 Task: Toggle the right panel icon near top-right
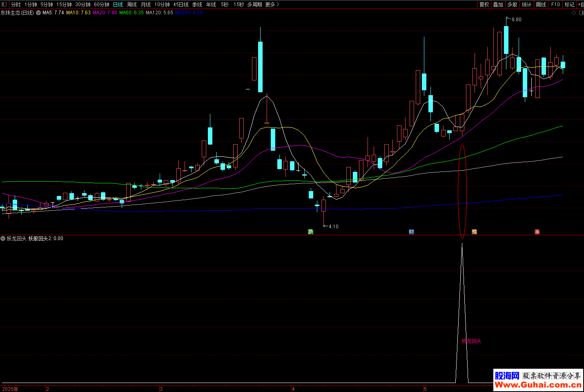click(582, 13)
